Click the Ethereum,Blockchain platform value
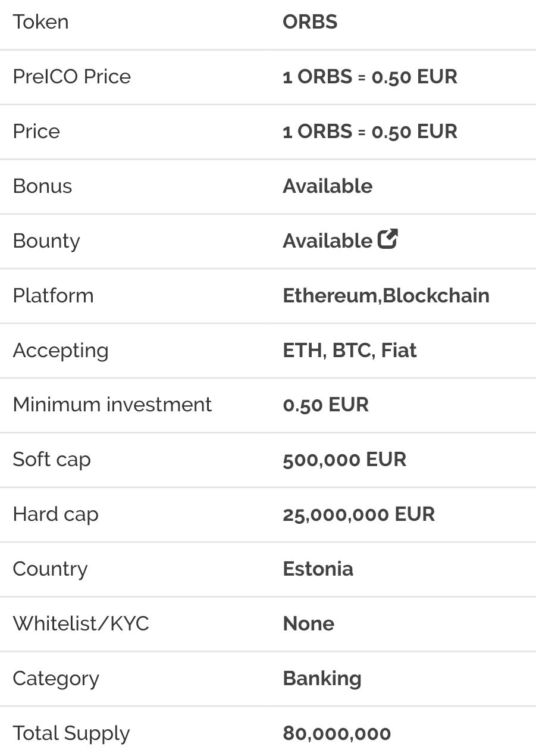Screen dimensions: 536x756 pyautogui.click(x=385, y=296)
